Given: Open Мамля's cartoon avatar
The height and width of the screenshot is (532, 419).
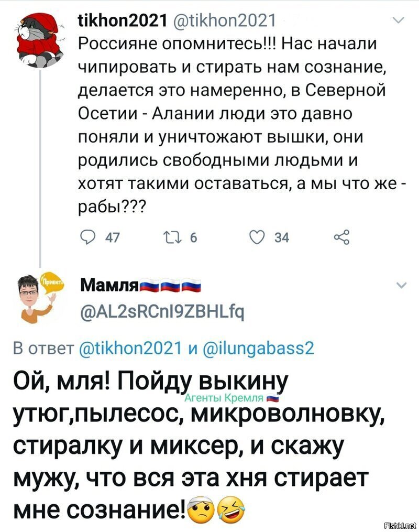Looking at the screenshot, I should pyautogui.click(x=37, y=297).
